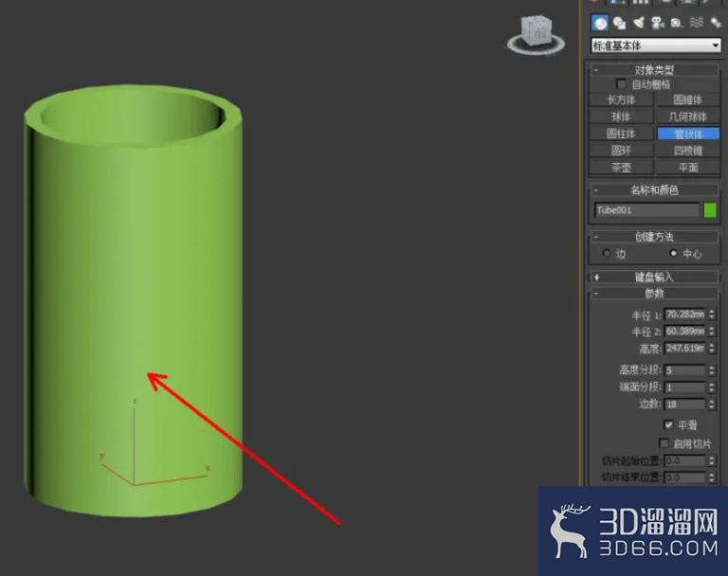Viewport: 728px width, 576px height.
Task: Uncheck the 平滑 checkbox
Action: click(668, 424)
